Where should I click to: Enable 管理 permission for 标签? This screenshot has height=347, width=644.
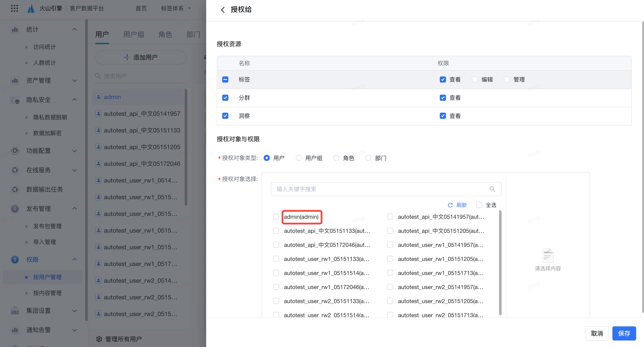pos(507,80)
